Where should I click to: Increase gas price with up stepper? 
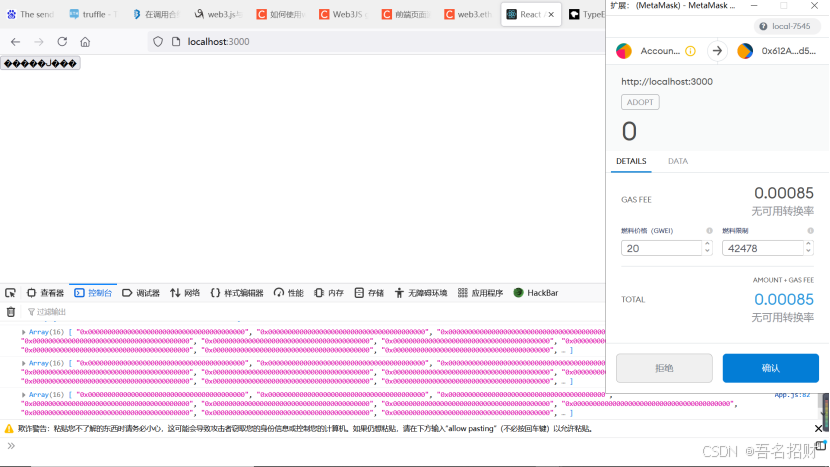pyautogui.click(x=707, y=244)
